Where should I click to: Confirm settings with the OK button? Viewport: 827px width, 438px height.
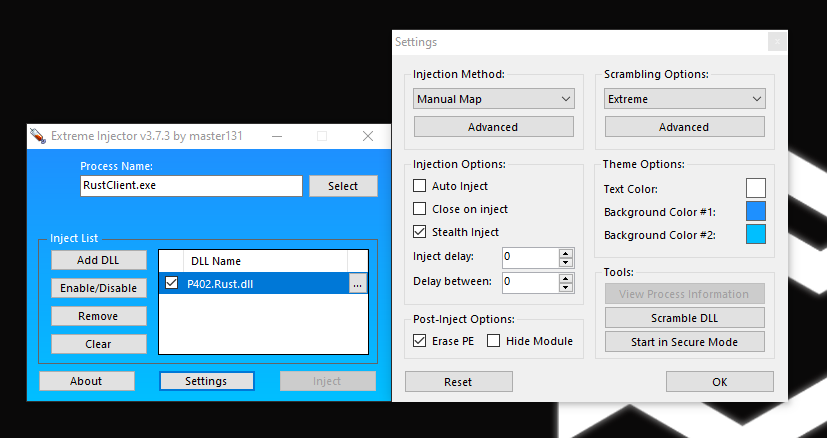point(720,382)
